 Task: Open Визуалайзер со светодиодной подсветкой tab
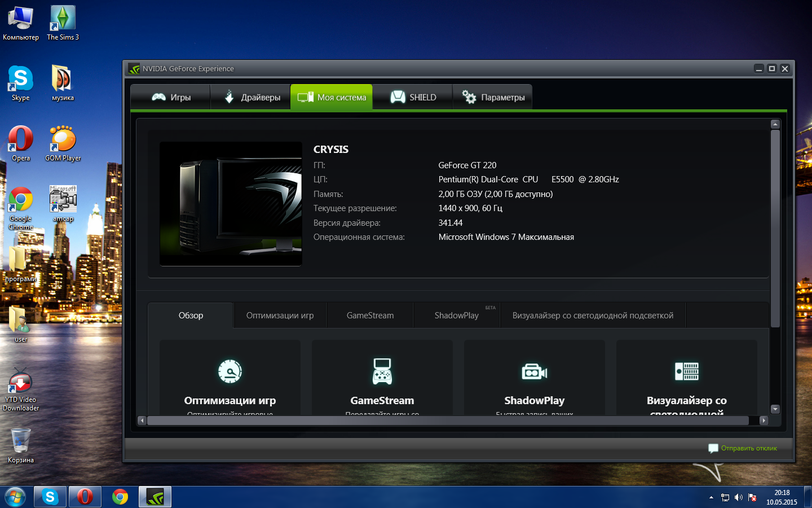(x=593, y=316)
